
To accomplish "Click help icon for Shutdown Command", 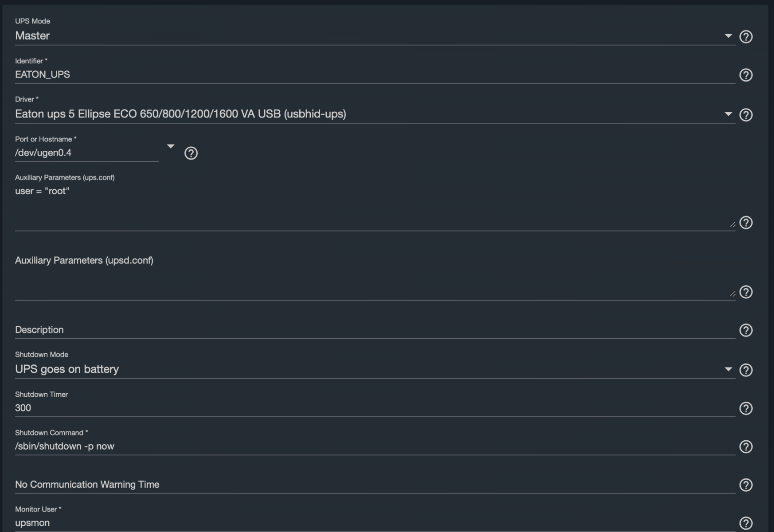I will tap(746, 446).
